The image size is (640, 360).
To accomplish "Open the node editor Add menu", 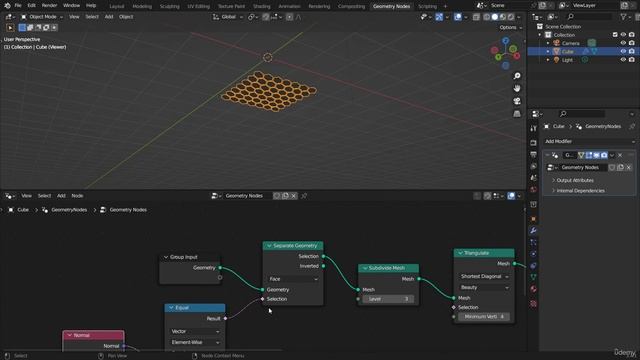I will (61, 196).
